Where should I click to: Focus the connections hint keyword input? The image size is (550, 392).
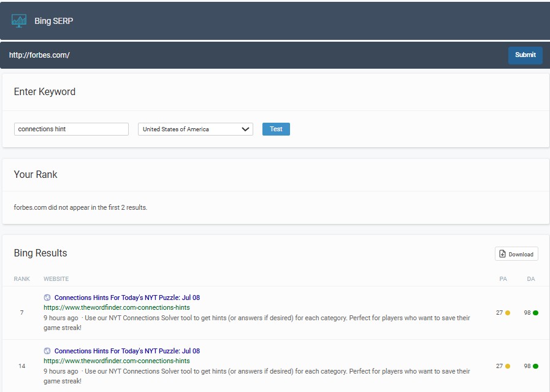pos(71,129)
